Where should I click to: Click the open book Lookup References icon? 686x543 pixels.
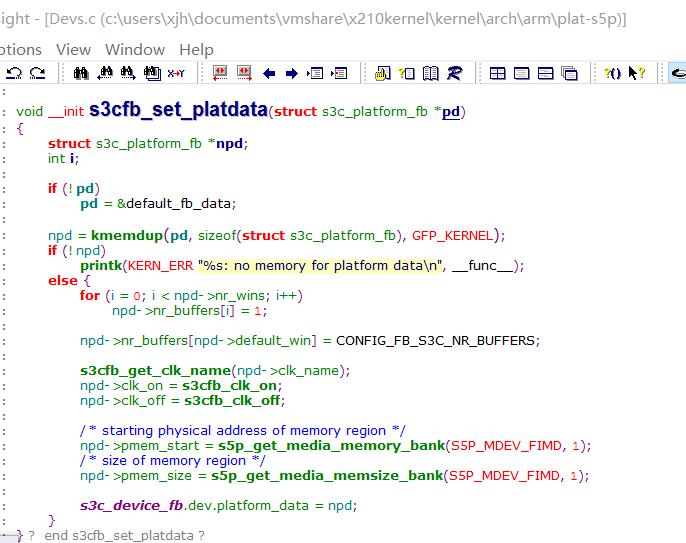430,73
